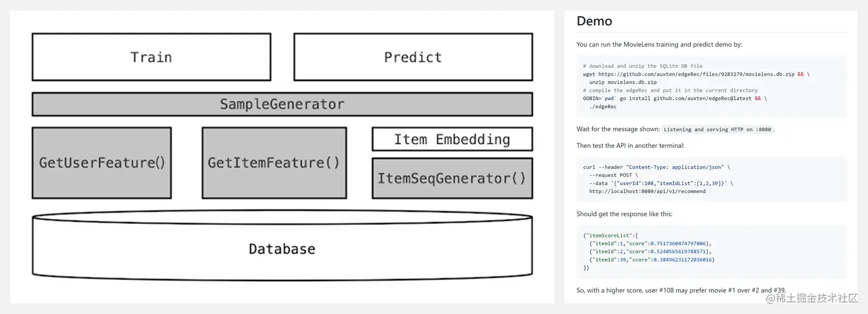
Task: Click the ItemSeqGenerator() block
Action: 452,179
